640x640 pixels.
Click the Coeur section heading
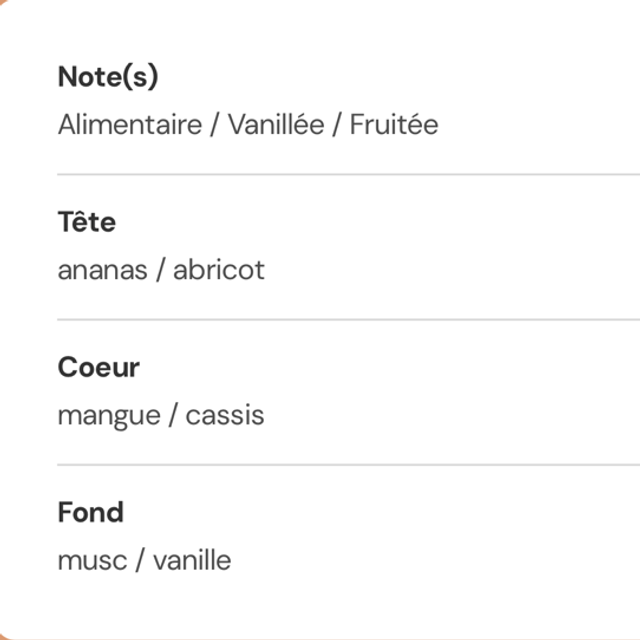click(98, 367)
